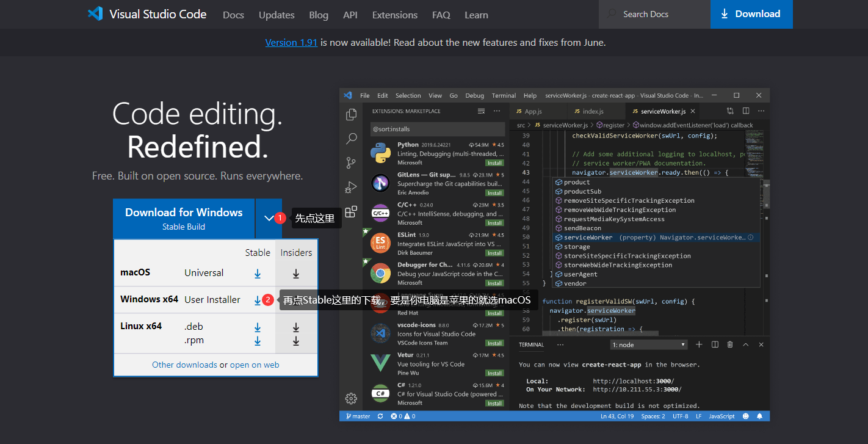Download Linux .rpm Stable package
868x444 pixels.
(258, 341)
